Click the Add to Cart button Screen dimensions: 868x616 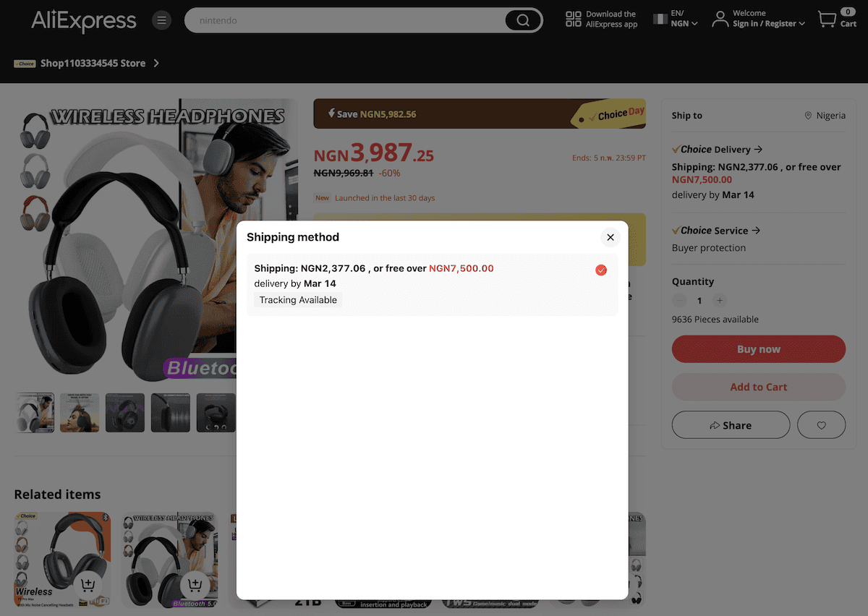(758, 387)
